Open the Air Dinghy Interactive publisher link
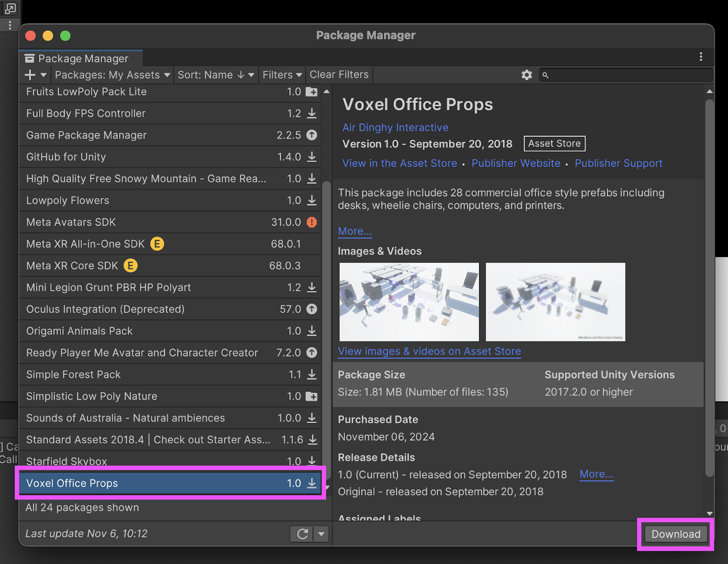 point(395,127)
